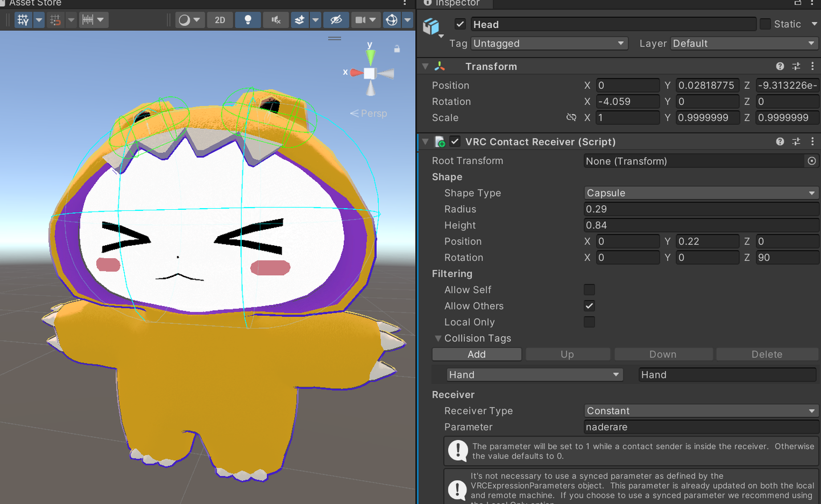Click the VRC Contact Receiver script icon

pyautogui.click(x=440, y=141)
